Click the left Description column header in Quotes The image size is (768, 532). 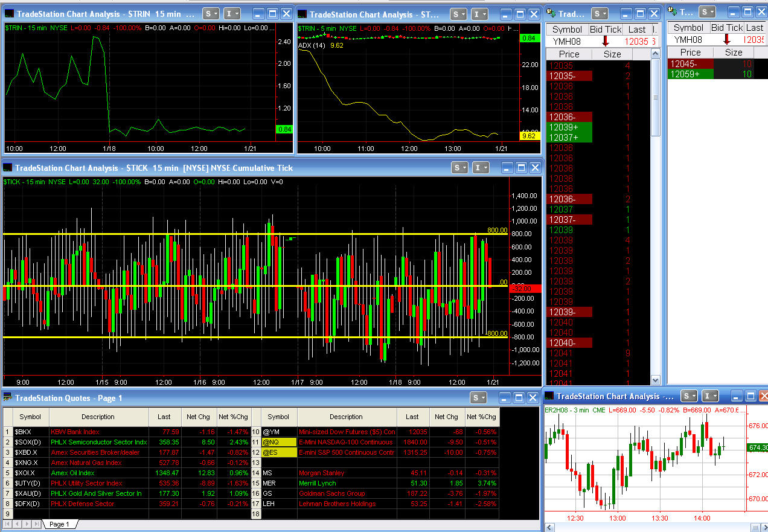[98, 417]
